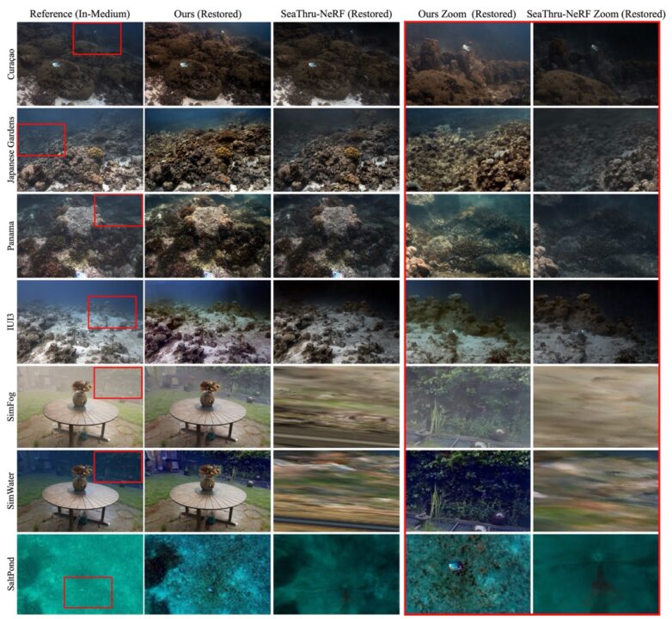Open the SaltPond SeaThru-NeRF Zoom image

pyautogui.click(x=596, y=573)
